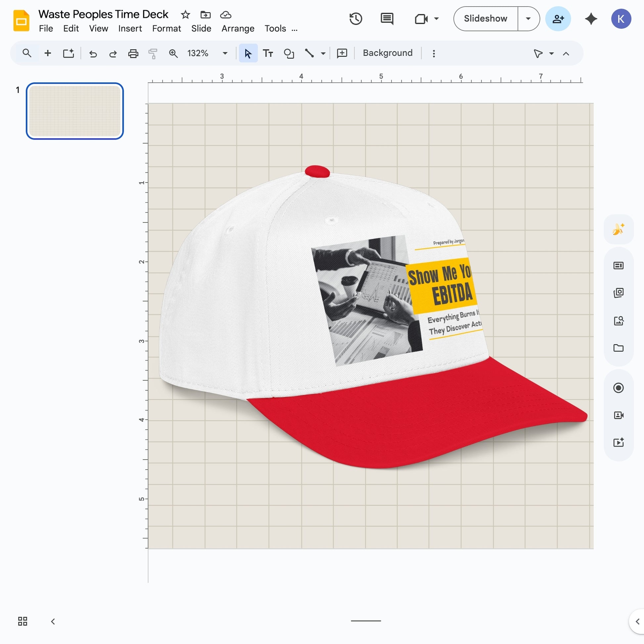Star the Waste Peoples Time Deck document
This screenshot has height=644, width=644.
[x=185, y=15]
